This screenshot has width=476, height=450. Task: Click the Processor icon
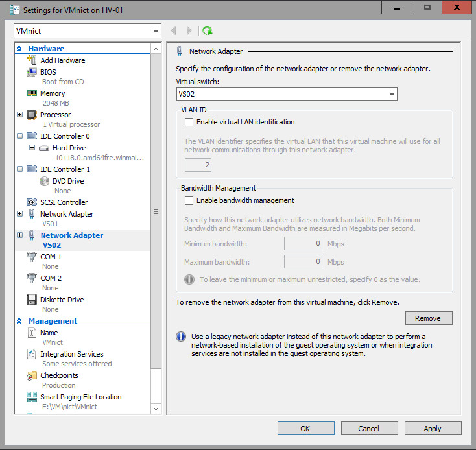click(32, 115)
